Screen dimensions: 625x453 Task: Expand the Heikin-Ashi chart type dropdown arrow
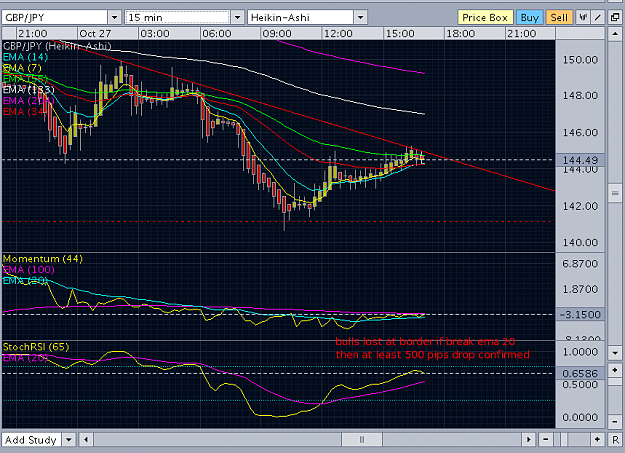(360, 17)
